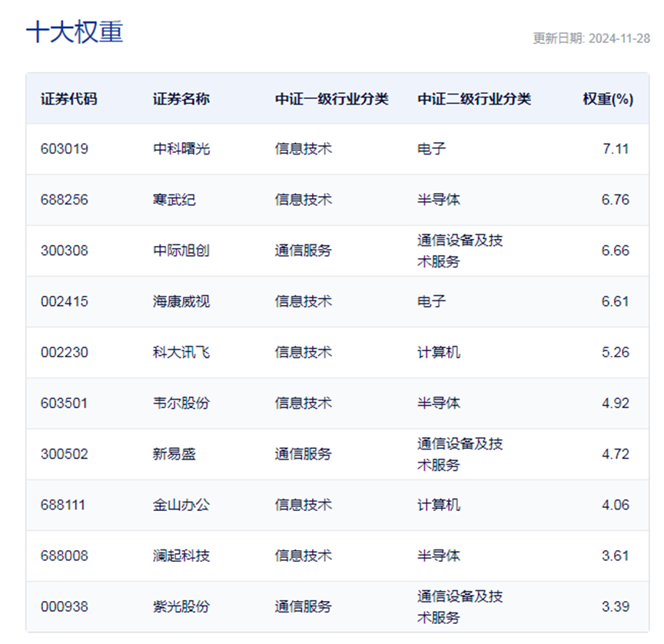Select the weight value 6.76

tap(616, 200)
